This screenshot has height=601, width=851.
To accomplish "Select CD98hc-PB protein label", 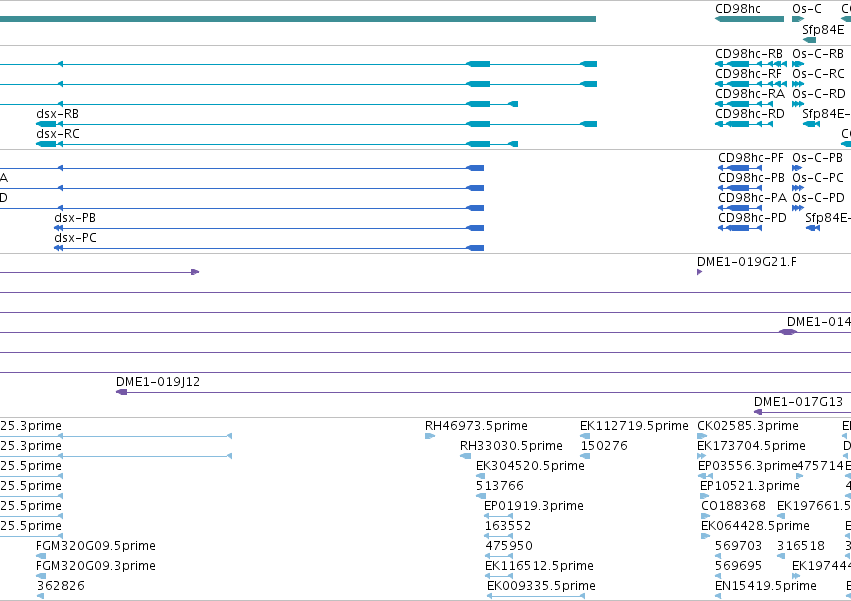I will 751,178.
